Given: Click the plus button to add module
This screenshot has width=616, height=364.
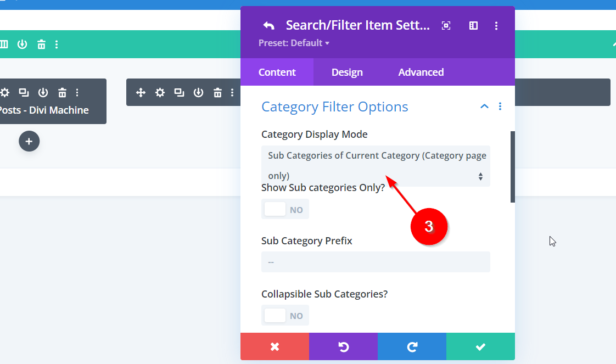Looking at the screenshot, I should [29, 141].
